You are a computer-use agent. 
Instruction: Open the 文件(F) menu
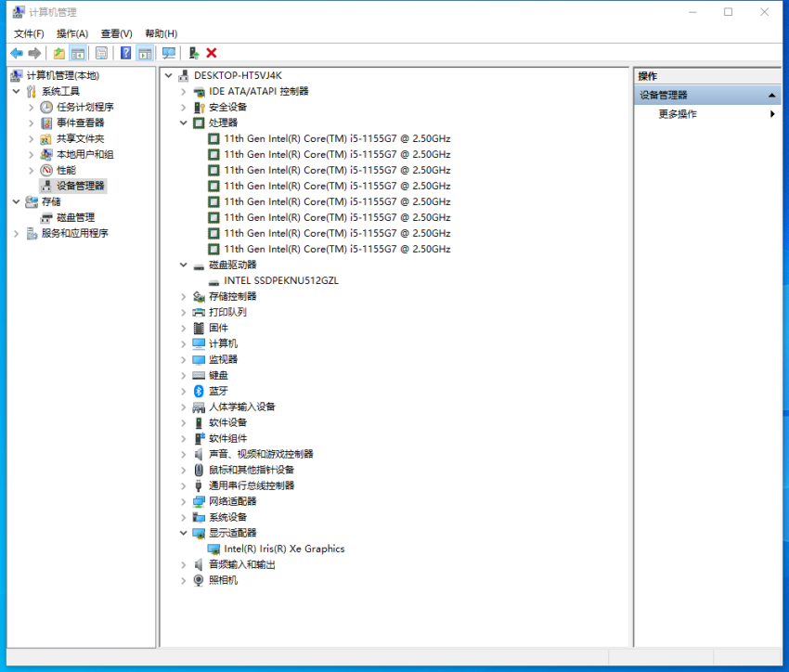click(x=29, y=33)
